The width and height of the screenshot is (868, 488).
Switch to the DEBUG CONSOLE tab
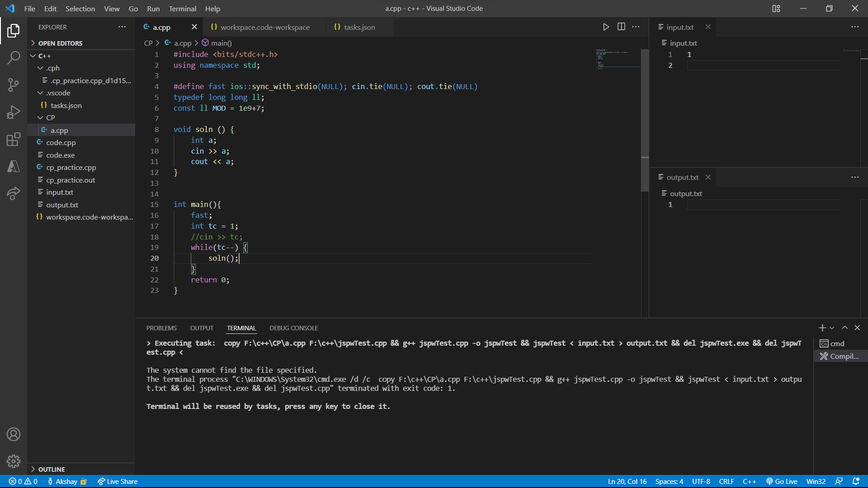click(293, 328)
